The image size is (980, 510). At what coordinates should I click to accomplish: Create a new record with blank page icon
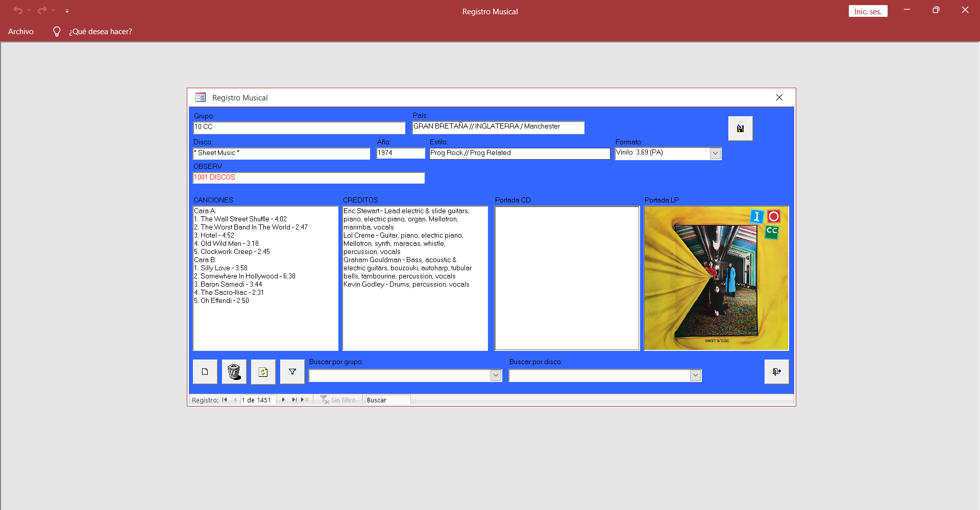[205, 372]
